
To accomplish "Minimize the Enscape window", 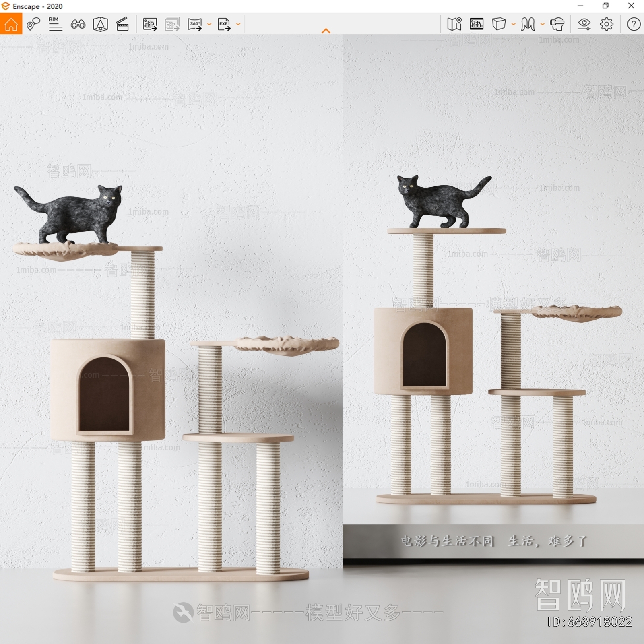I will 580,6.
